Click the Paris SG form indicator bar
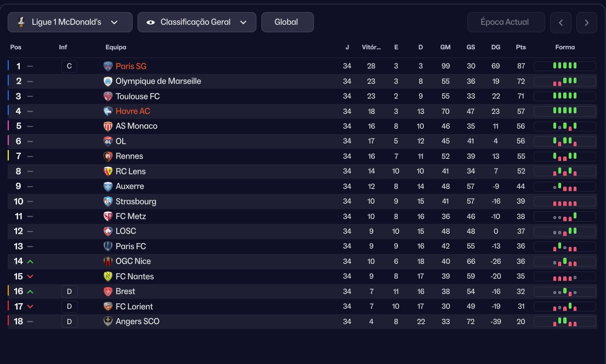 564,66
